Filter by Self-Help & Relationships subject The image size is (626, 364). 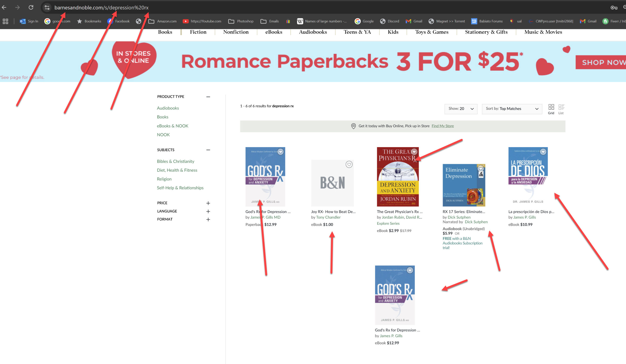(x=180, y=188)
